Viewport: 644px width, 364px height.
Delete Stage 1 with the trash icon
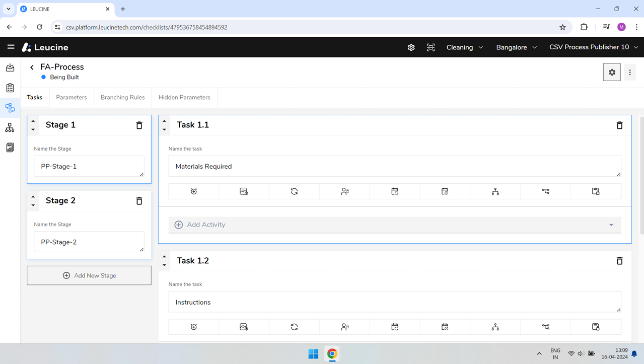(x=139, y=125)
